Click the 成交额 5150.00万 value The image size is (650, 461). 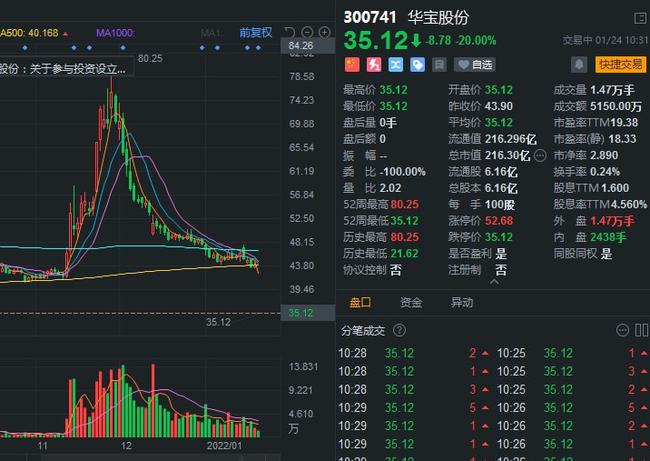click(x=616, y=106)
